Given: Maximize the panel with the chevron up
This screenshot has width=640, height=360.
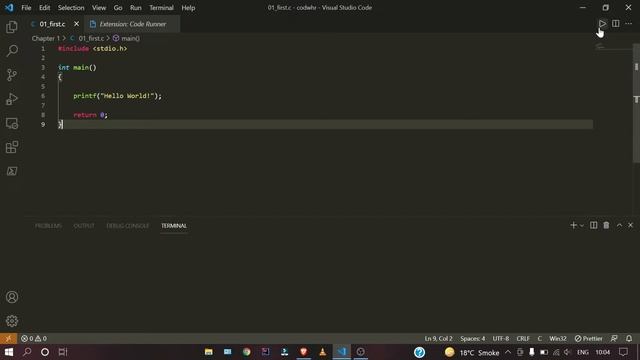Looking at the screenshot, I should [619, 225].
